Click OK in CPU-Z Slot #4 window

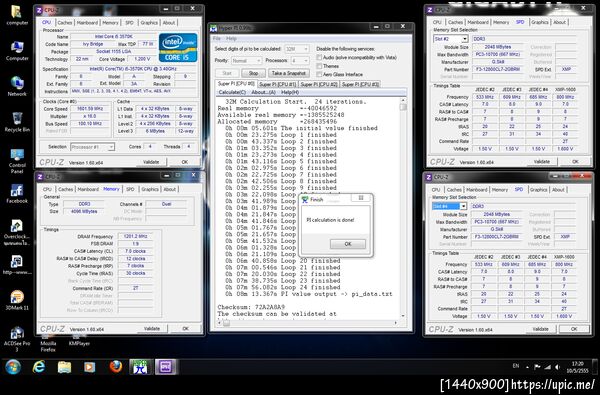click(574, 329)
